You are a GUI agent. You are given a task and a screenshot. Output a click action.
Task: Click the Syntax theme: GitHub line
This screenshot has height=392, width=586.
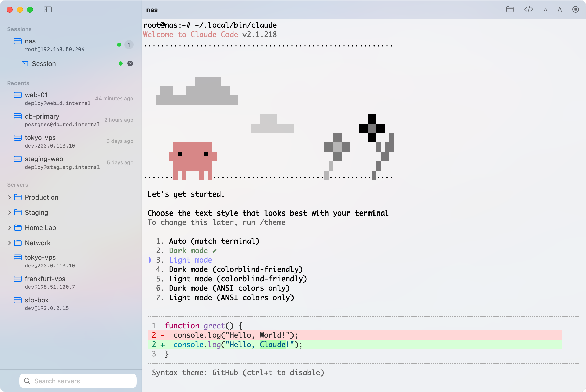[238, 373]
